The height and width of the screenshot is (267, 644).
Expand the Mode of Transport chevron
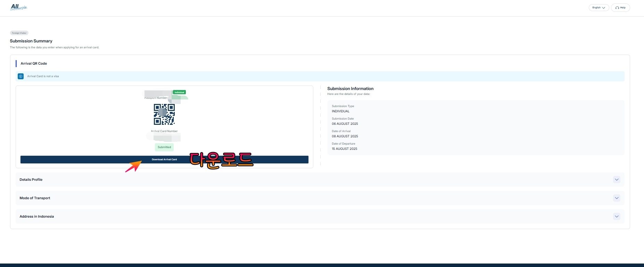coord(617,198)
